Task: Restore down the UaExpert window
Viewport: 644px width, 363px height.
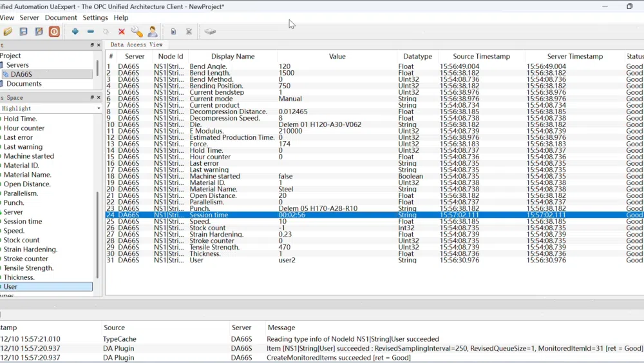Action: point(629,6)
